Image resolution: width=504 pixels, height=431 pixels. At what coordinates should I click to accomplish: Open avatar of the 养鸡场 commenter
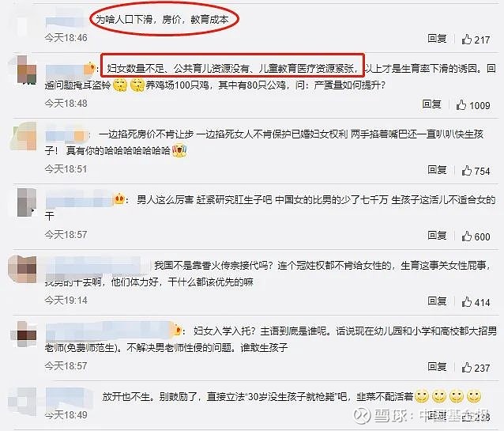27,70
